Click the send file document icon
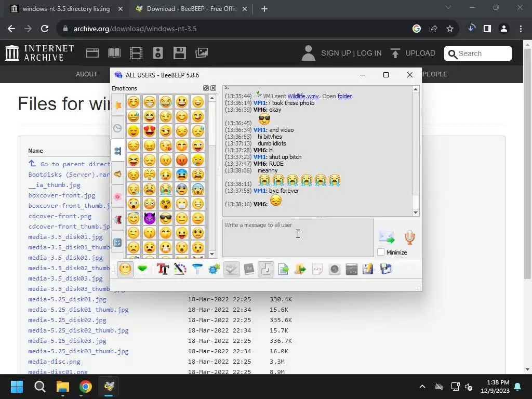Image resolution: width=532 pixels, height=399 pixels. [283, 270]
